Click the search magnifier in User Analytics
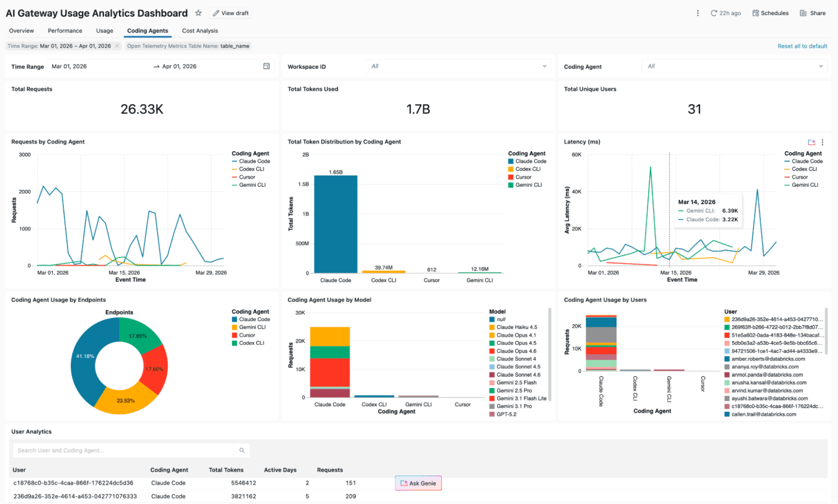 point(242,450)
